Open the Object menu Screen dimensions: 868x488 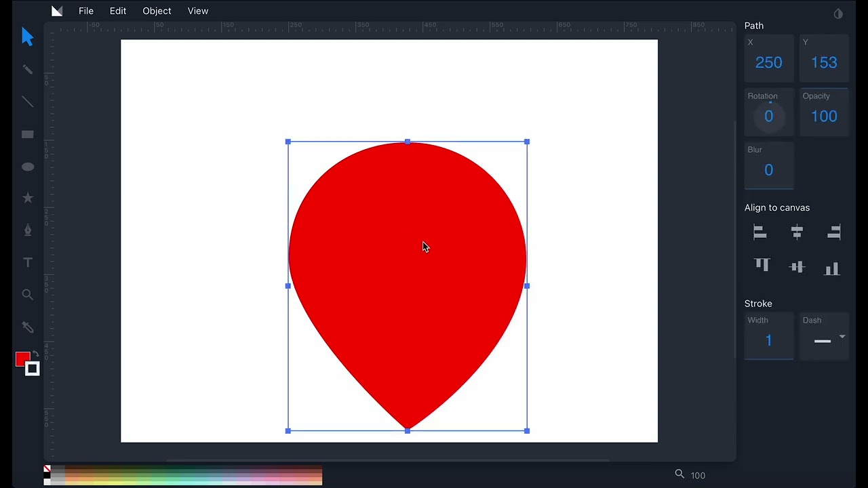(157, 11)
